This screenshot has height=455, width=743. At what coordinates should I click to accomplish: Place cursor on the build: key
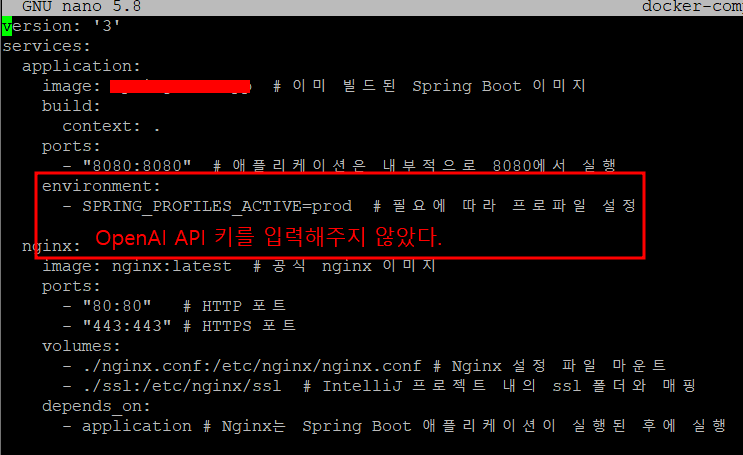coord(71,106)
